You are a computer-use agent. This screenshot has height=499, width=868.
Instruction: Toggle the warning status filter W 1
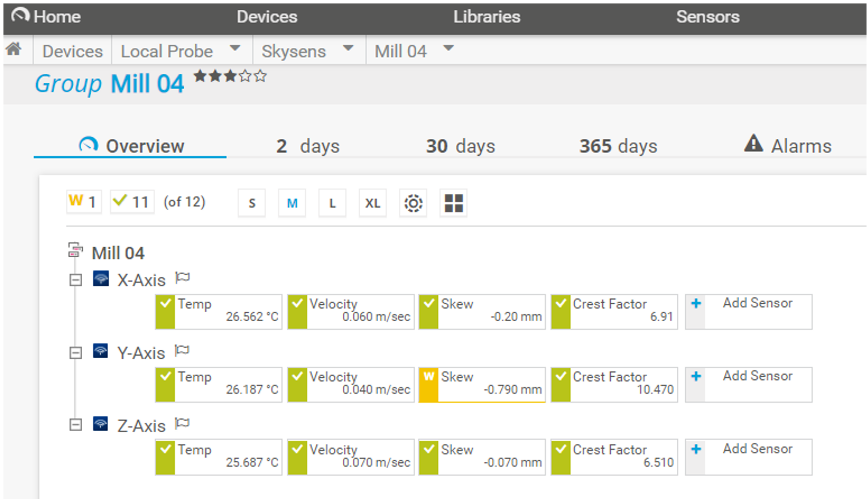tap(84, 202)
